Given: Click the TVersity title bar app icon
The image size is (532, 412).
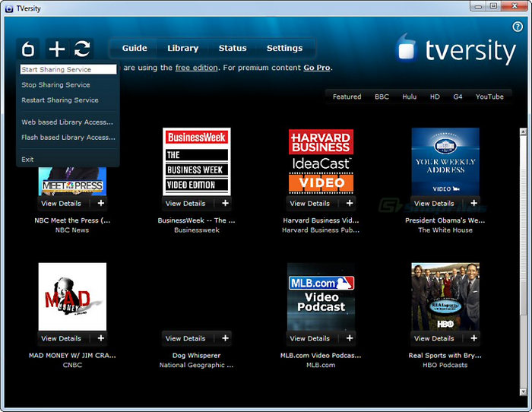Looking at the screenshot, I should pos(9,9).
